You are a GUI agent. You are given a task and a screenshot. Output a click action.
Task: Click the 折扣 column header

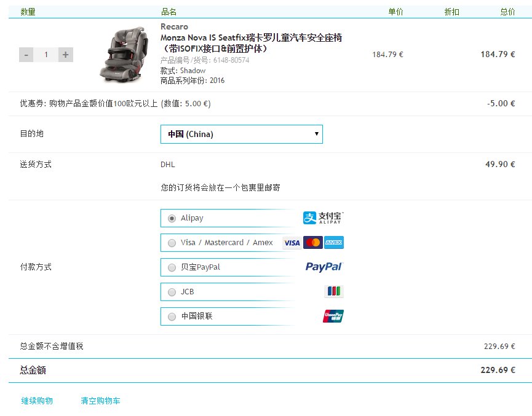pos(451,12)
